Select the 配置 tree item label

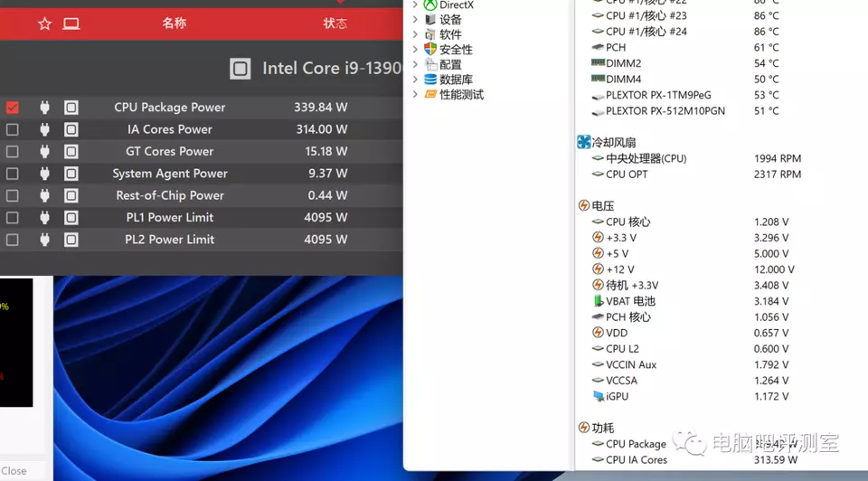(450, 65)
